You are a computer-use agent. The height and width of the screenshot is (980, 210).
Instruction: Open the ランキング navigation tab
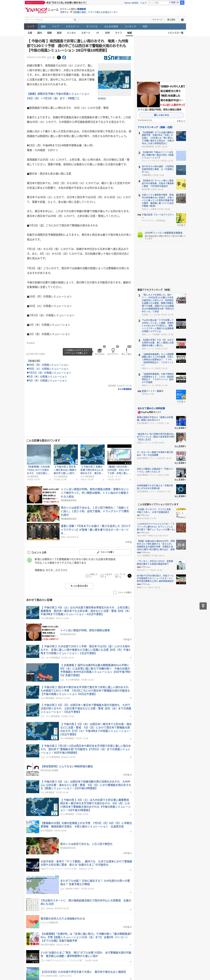tap(130, 27)
